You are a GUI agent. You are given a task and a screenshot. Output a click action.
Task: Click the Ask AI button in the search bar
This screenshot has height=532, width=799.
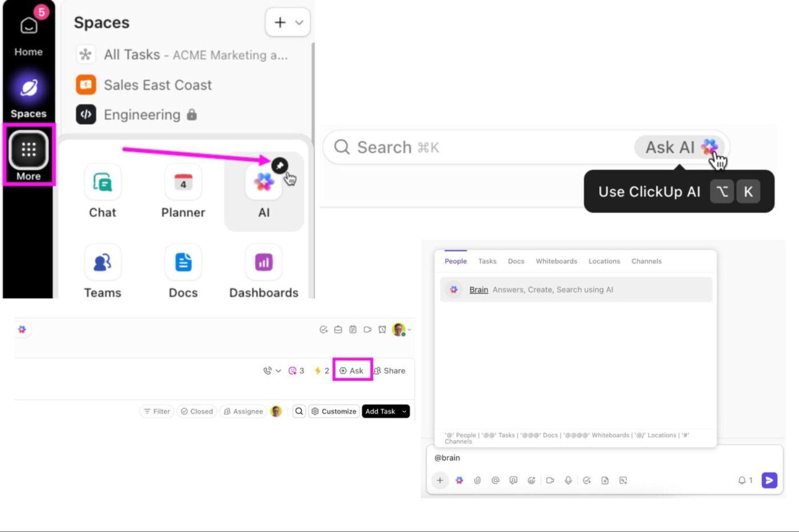pos(679,147)
